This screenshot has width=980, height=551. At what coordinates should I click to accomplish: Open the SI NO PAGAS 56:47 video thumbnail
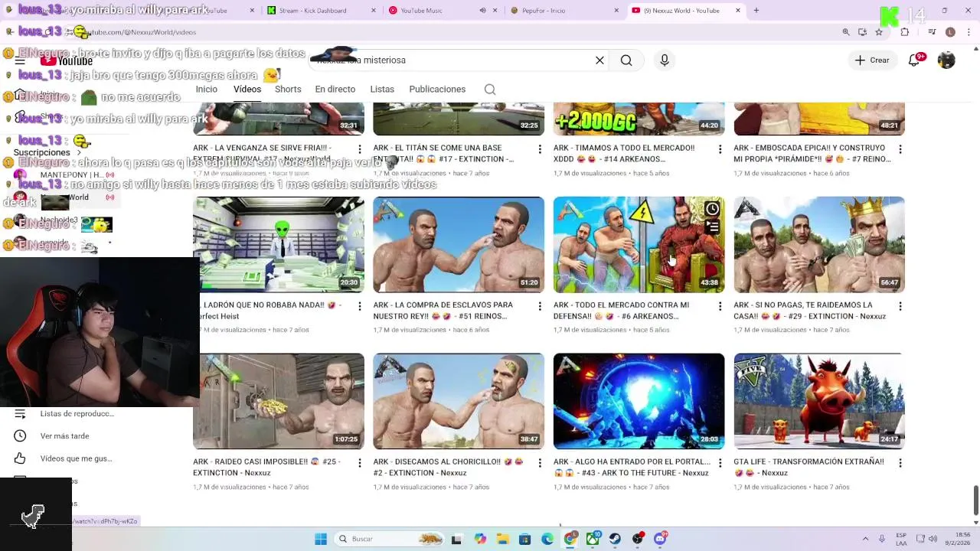coord(819,244)
